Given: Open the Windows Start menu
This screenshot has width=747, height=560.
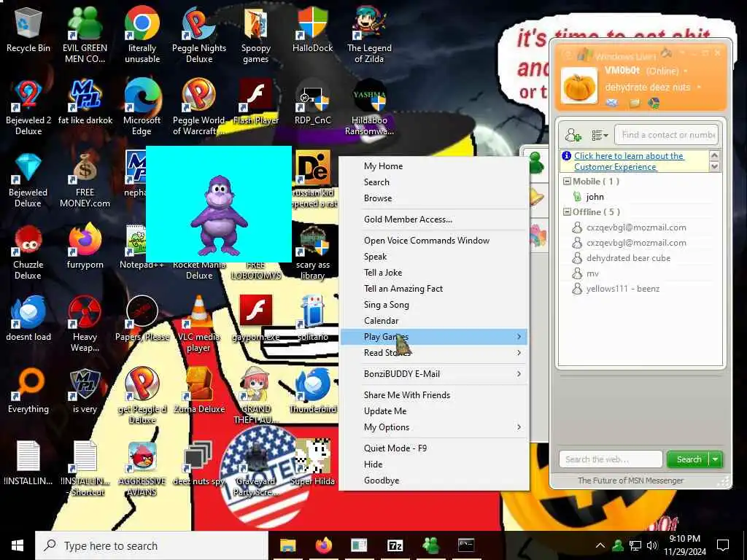Looking at the screenshot, I should 18,545.
